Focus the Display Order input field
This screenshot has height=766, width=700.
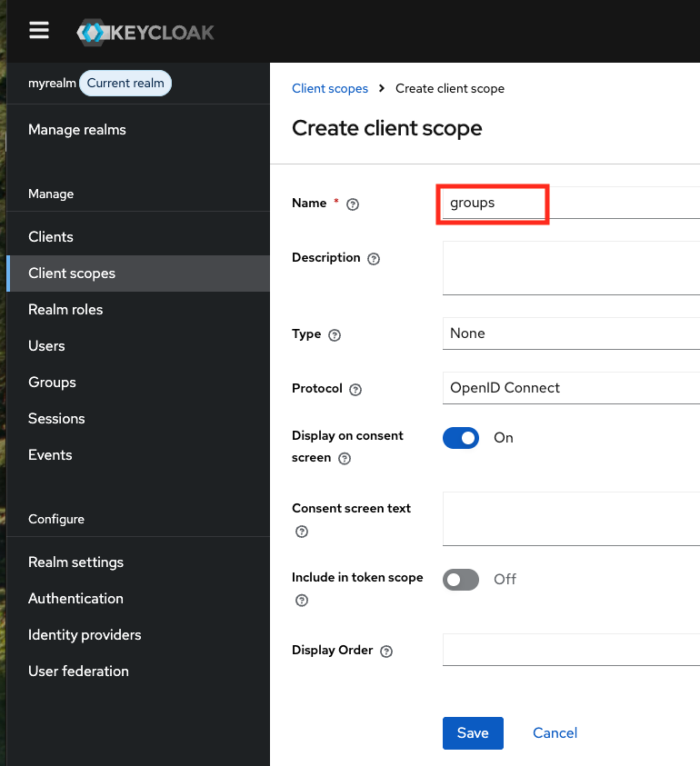pos(571,650)
